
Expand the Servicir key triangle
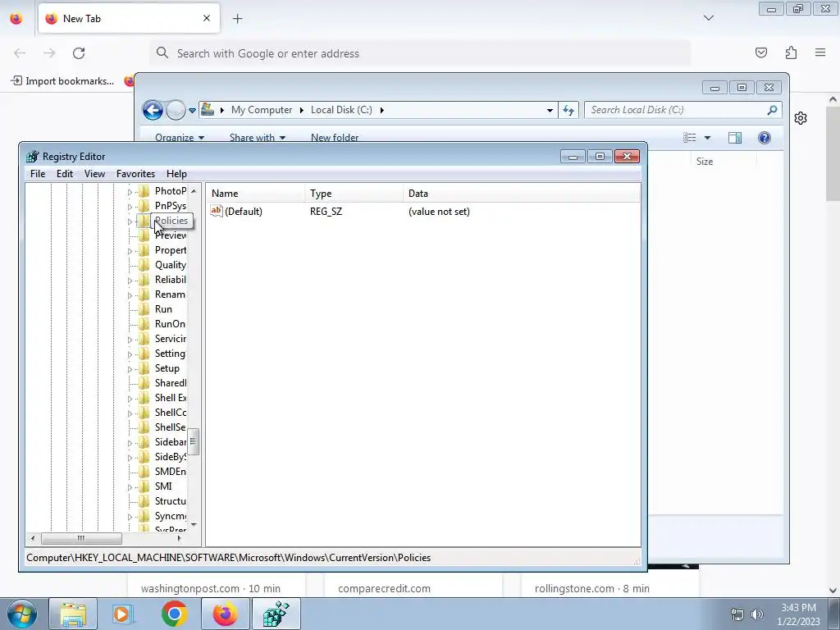point(130,339)
